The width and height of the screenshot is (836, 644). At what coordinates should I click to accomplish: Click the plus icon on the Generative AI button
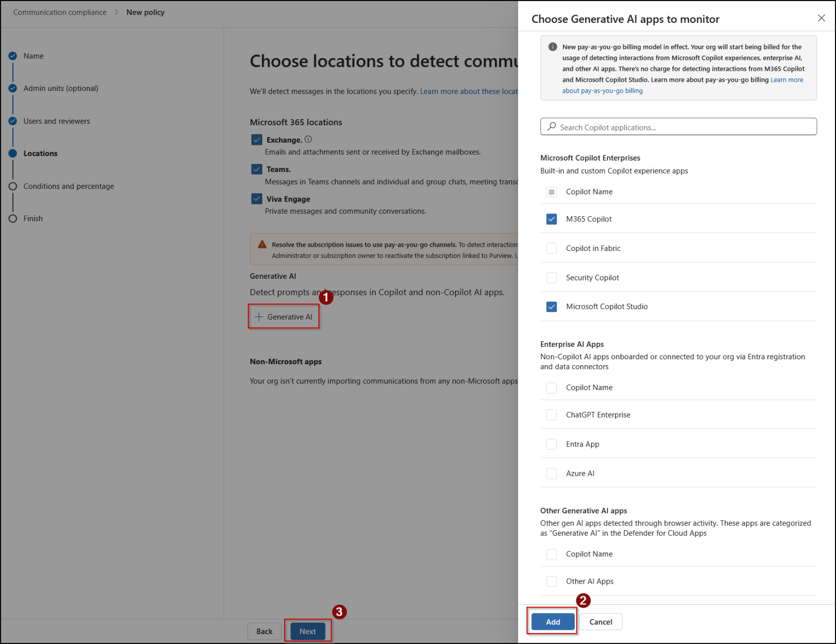pos(259,316)
